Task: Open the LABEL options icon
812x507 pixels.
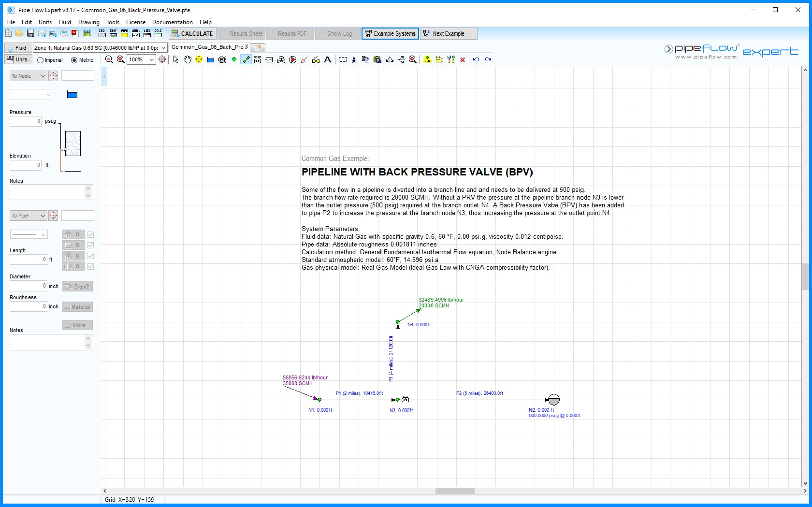Action: [x=136, y=33]
